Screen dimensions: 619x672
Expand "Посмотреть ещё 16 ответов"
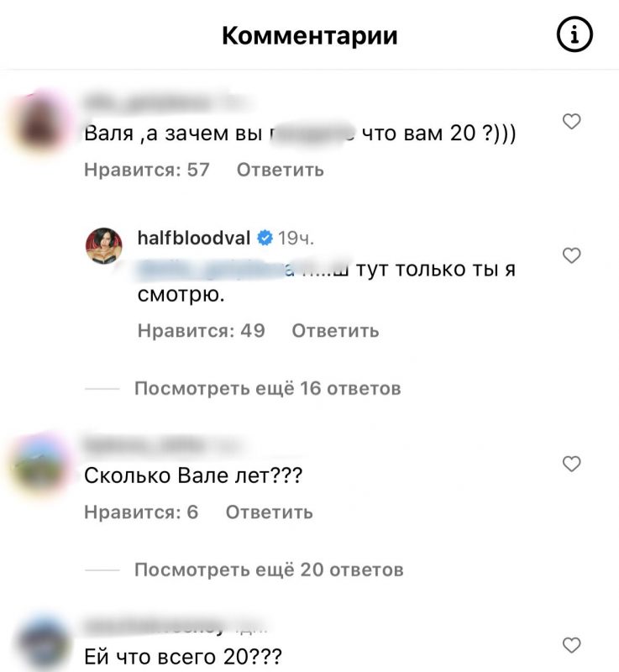(268, 388)
